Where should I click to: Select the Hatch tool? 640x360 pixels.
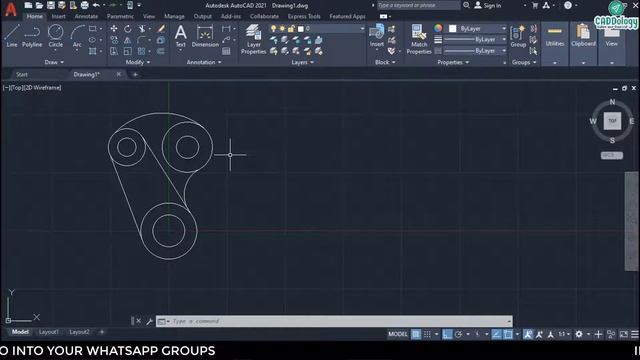coord(93,51)
